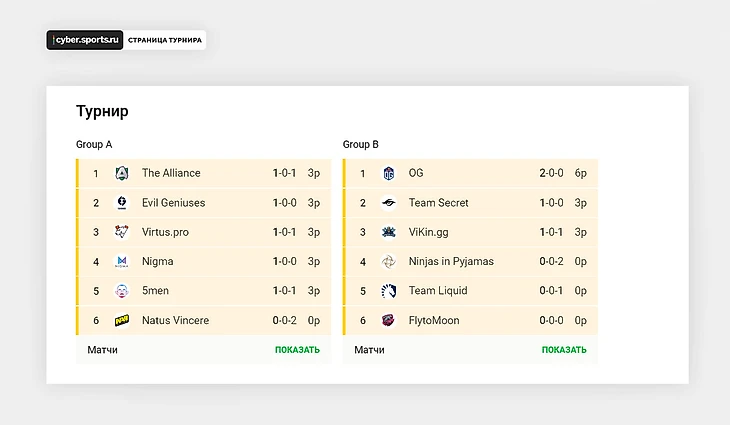Click Group A heading
730x425 pixels.
94,144
